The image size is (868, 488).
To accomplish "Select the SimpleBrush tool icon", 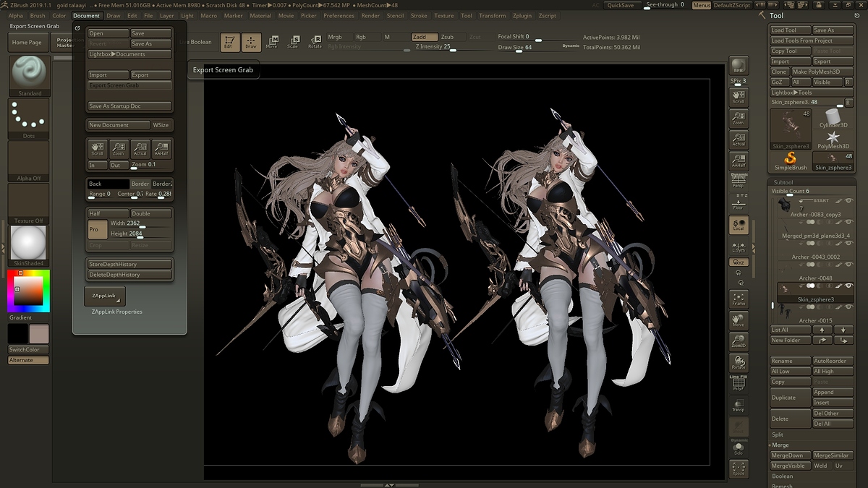I will (x=790, y=160).
